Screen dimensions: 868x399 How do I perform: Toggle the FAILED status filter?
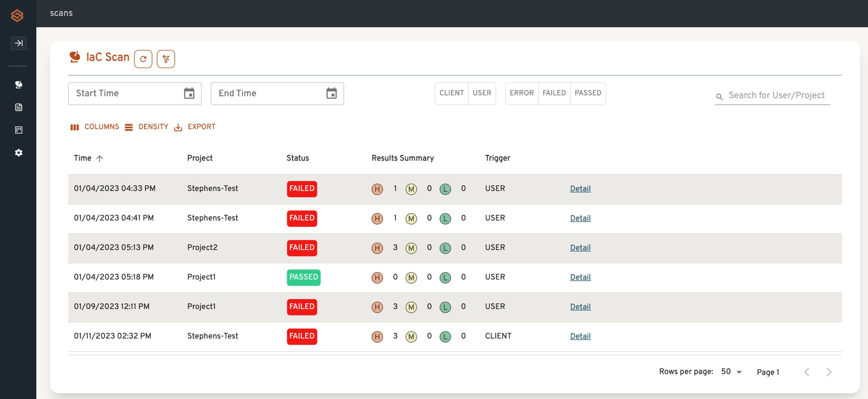pyautogui.click(x=554, y=93)
